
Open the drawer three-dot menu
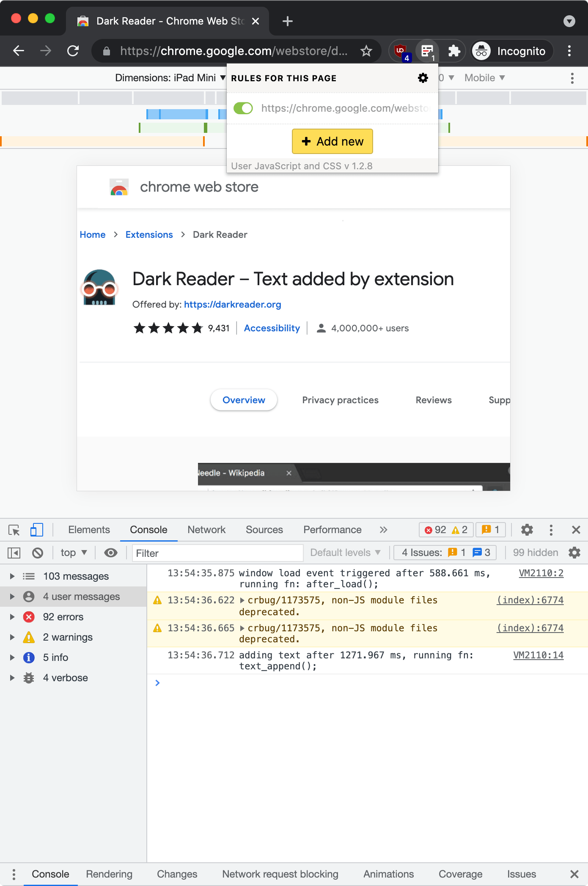[x=14, y=874]
